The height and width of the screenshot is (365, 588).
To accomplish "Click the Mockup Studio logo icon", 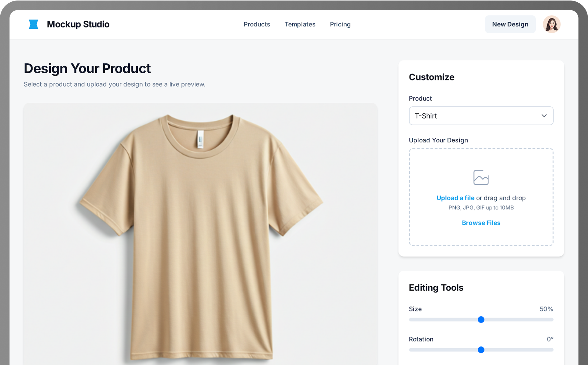I will tap(34, 24).
